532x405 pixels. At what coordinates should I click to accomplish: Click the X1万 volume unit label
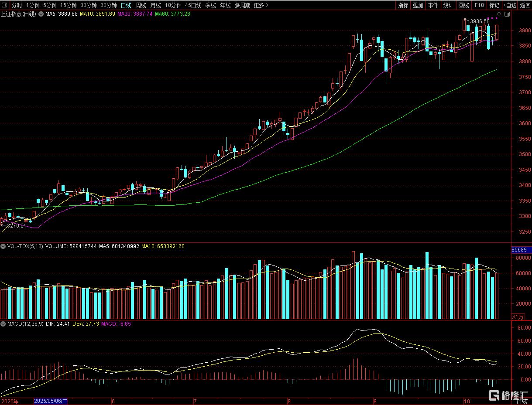click(x=517, y=317)
